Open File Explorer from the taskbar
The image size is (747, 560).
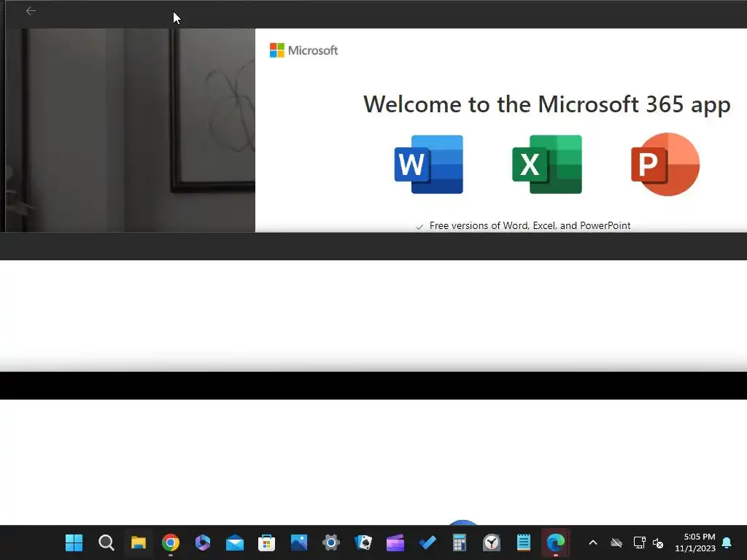tap(139, 542)
